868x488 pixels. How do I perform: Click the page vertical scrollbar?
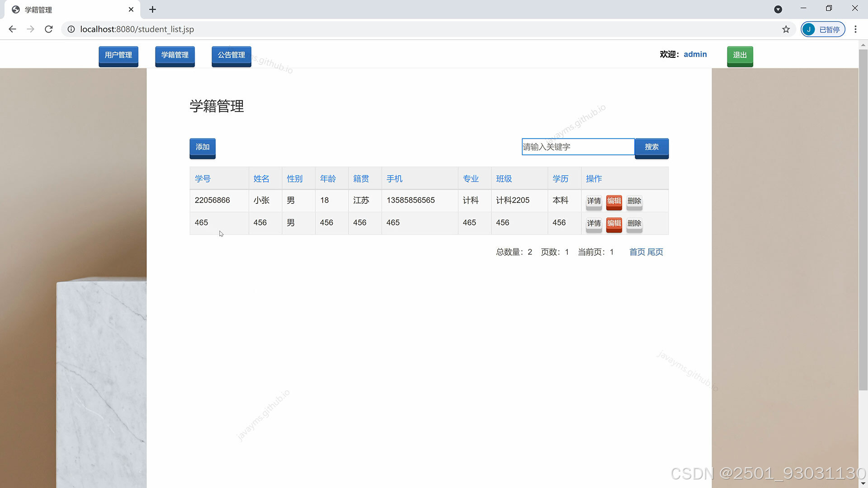(863, 220)
